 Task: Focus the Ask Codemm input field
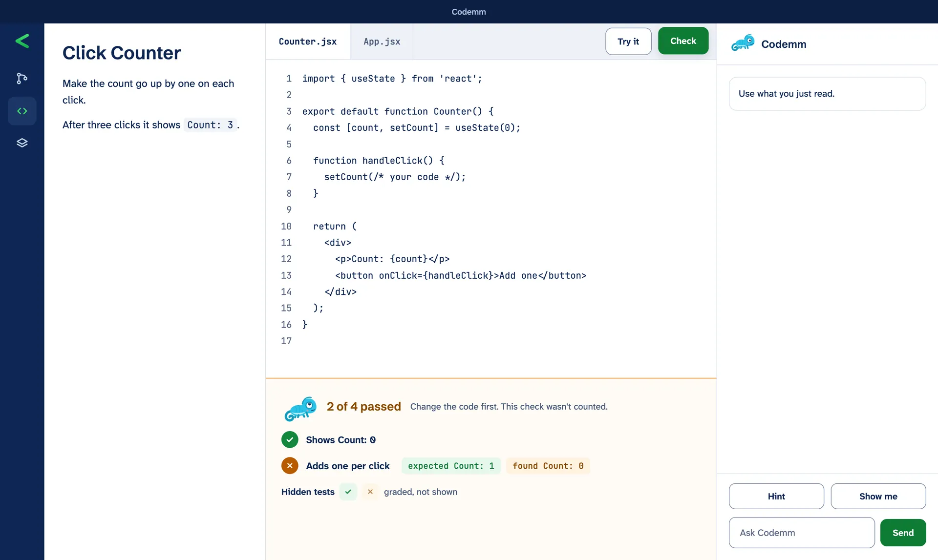(802, 533)
